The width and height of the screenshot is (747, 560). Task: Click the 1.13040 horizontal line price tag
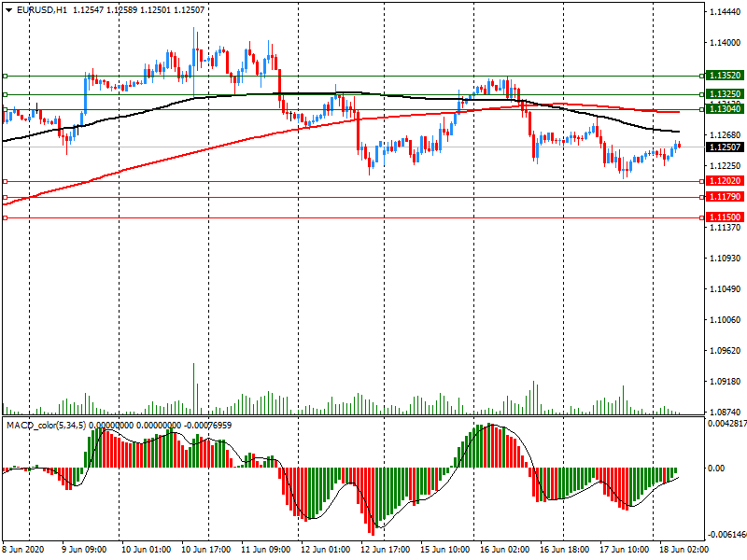[724, 109]
